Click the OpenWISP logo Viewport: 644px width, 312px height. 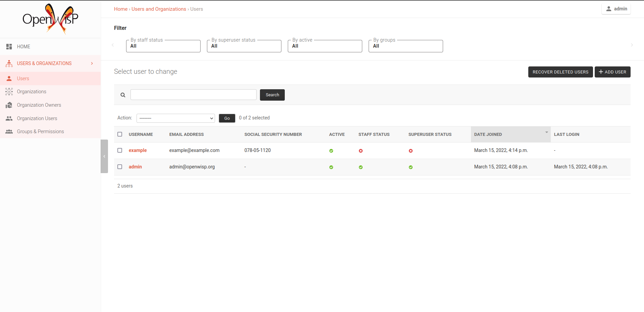click(50, 19)
